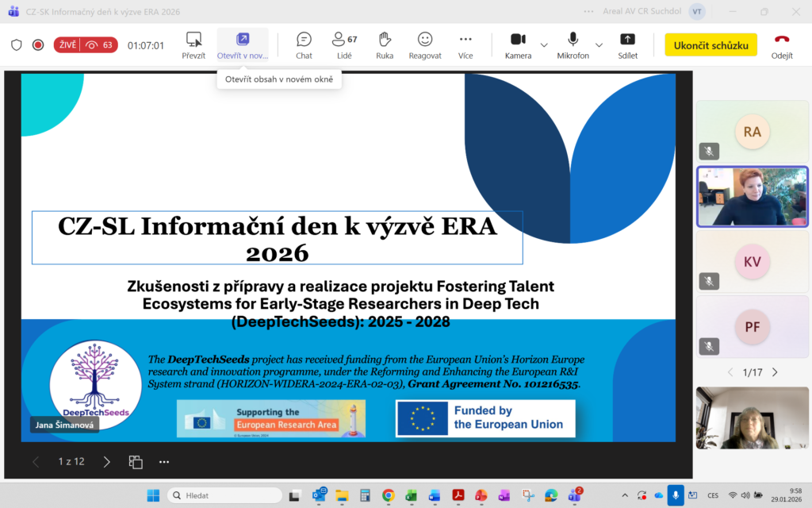Viewport: 812px width, 508px height.
Task: Open the microphone options chevron
Action: [x=599, y=45]
